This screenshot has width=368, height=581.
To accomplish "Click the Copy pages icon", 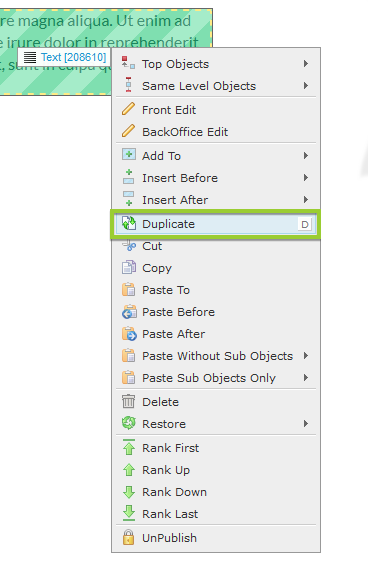I will pos(129,268).
